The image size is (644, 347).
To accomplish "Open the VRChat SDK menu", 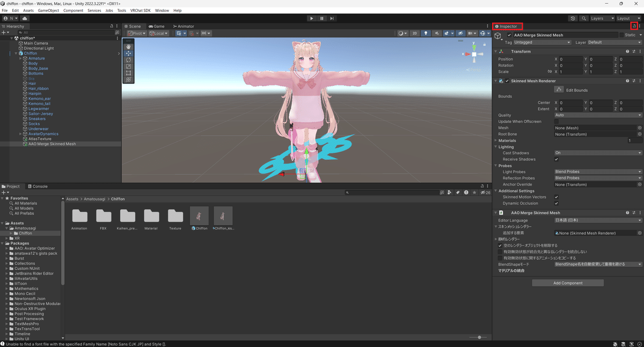I will (140, 11).
